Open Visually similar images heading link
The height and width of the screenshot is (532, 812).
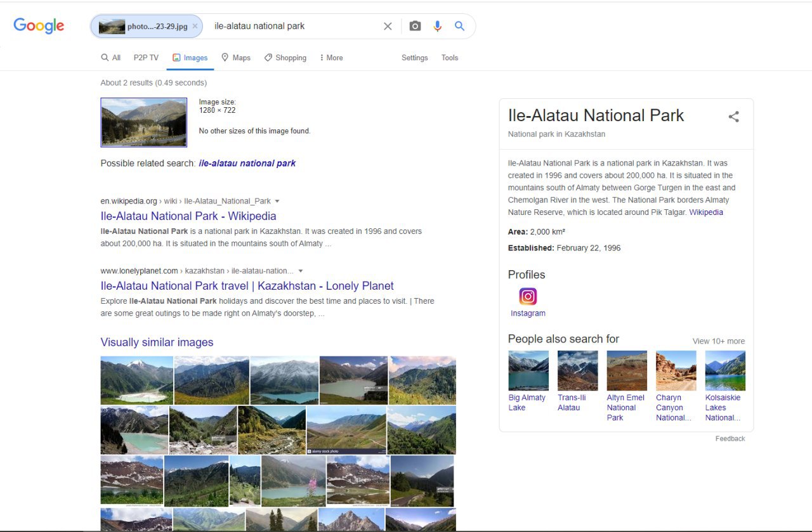[x=157, y=342]
